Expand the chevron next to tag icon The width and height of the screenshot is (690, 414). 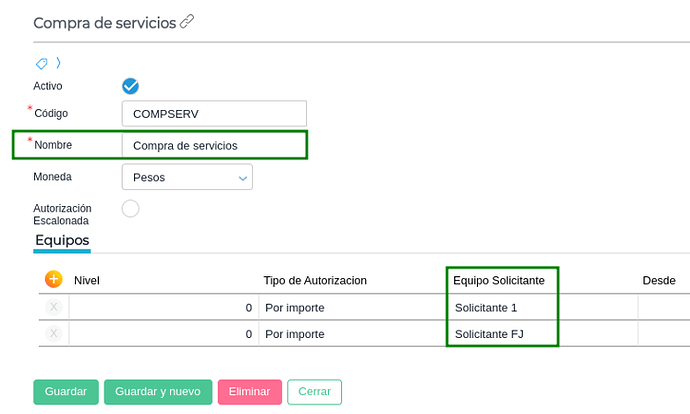(x=58, y=63)
